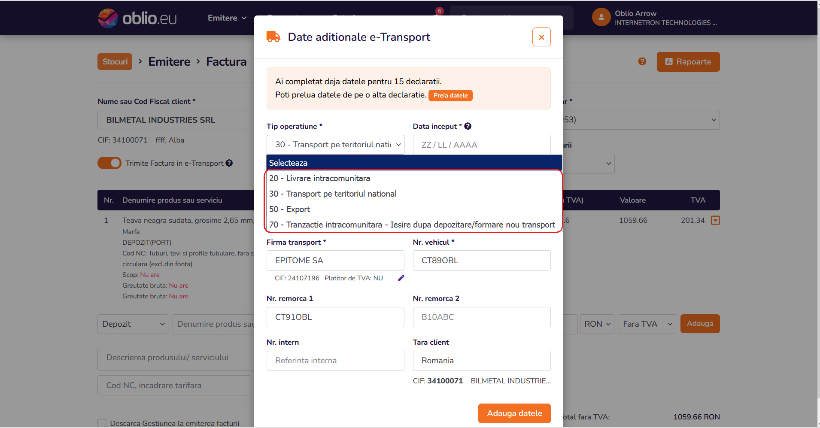Click the help icon beside Trimite Factura in e-Transport
This screenshot has height=428, width=820.
point(229,163)
